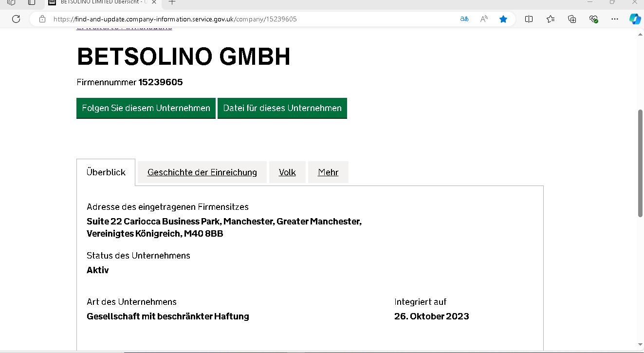Open a new tab with plus button
The height and width of the screenshot is (353, 644).
click(172, 2)
